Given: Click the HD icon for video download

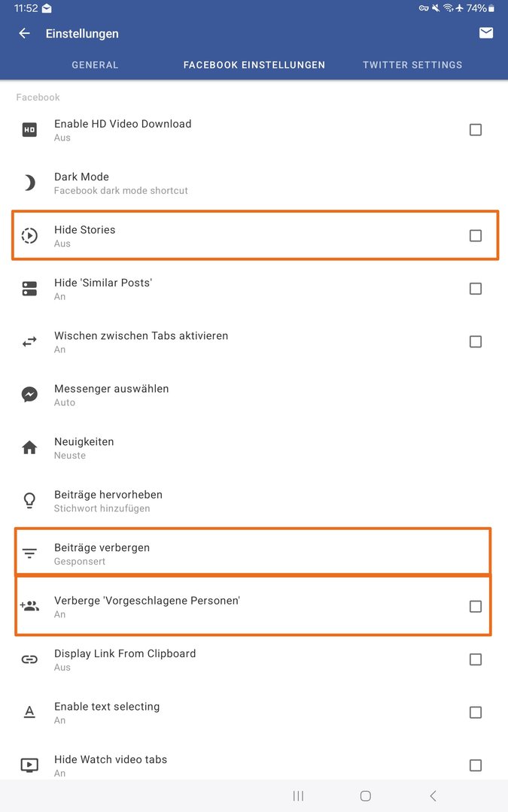Looking at the screenshot, I should click(29, 129).
